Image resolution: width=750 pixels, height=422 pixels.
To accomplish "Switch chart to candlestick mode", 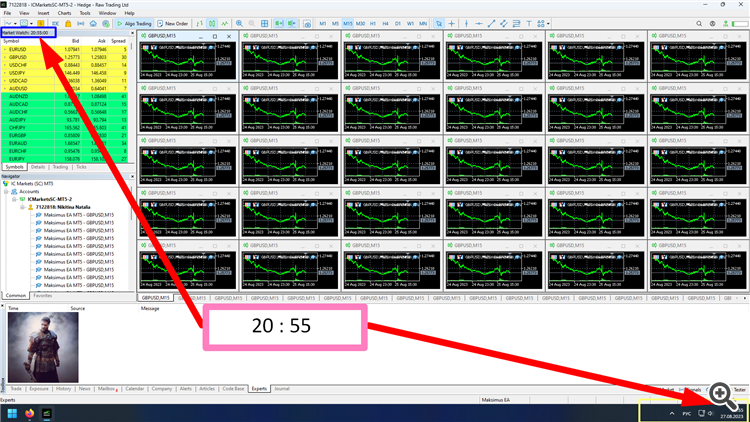I will tap(212, 23).
